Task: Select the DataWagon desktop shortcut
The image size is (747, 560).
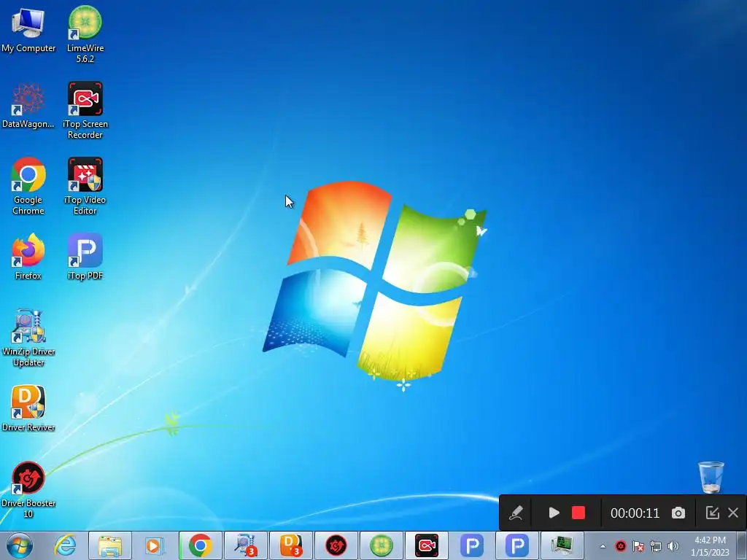Action: 28,106
